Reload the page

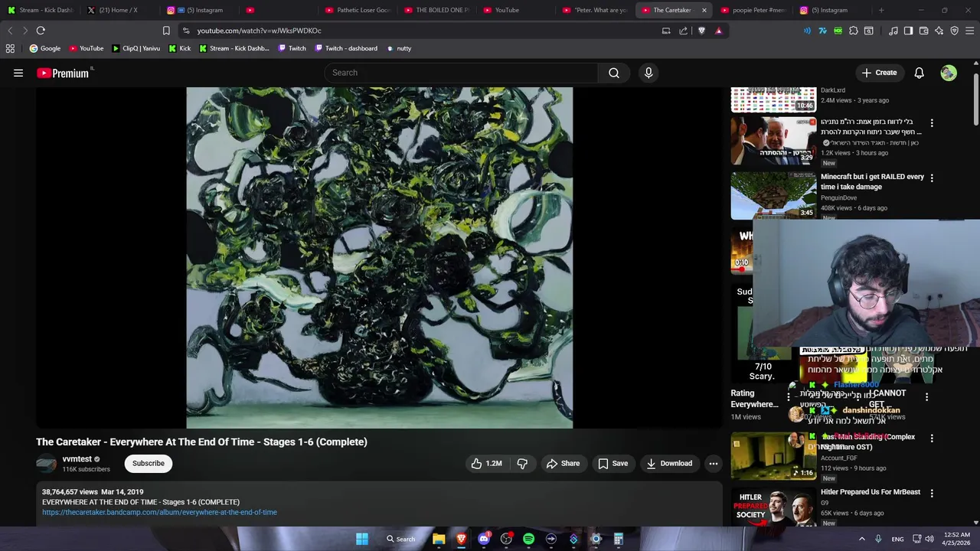coord(41,31)
